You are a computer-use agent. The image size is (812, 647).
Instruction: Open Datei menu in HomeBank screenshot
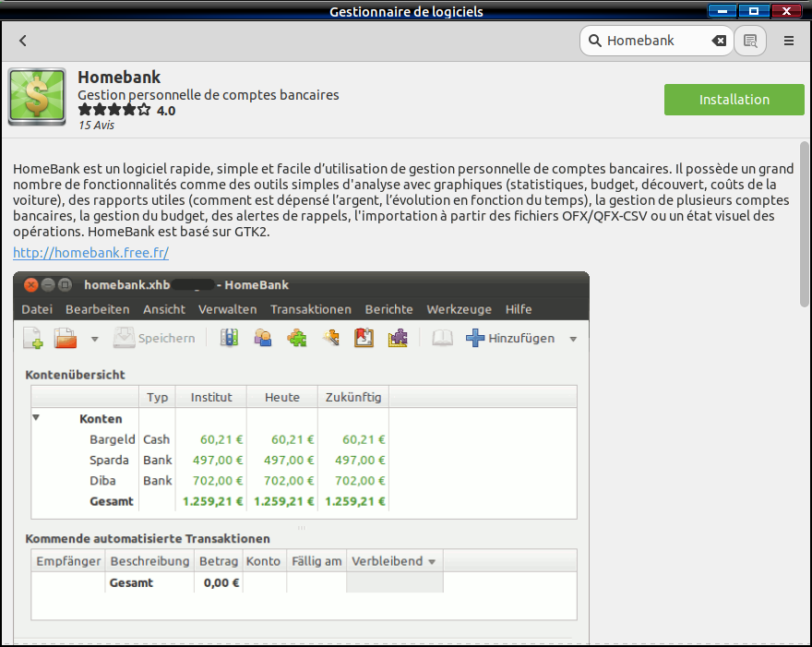[x=37, y=309]
